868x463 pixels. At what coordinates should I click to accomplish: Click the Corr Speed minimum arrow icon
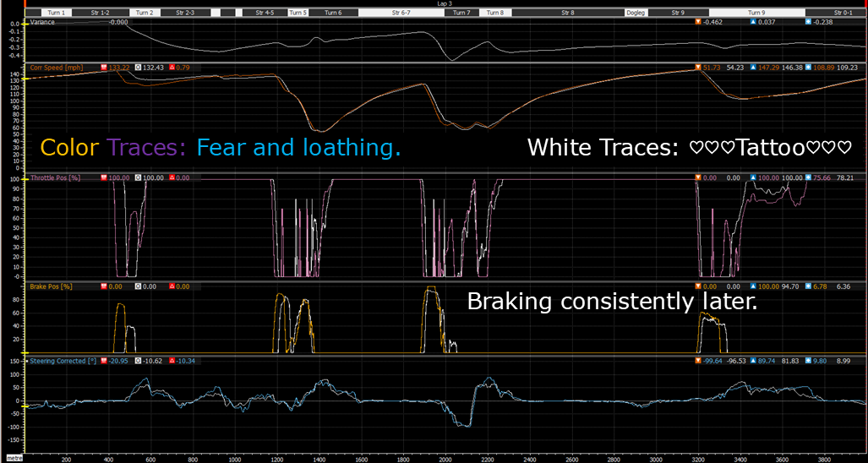[x=697, y=67]
